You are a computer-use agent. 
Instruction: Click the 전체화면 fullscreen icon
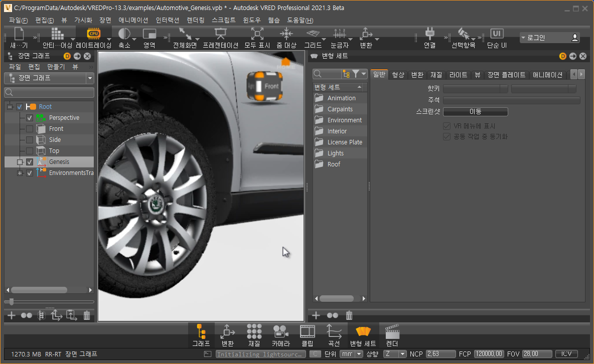(x=185, y=34)
